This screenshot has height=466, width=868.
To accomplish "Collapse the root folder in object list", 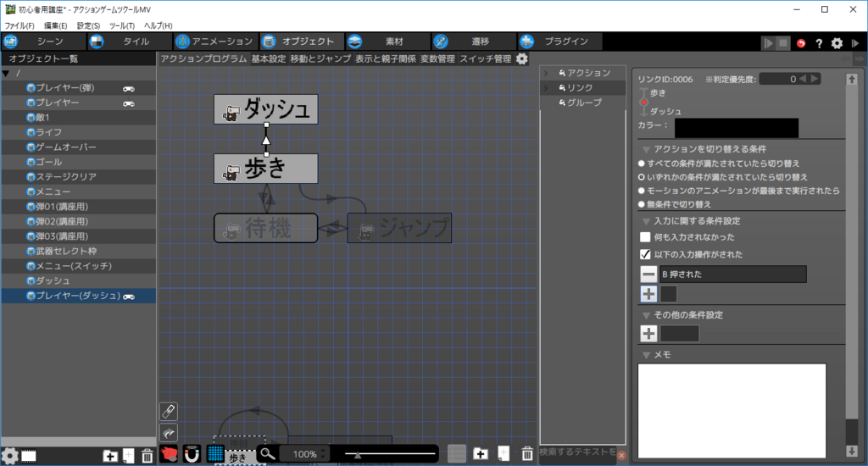I will (x=6, y=73).
